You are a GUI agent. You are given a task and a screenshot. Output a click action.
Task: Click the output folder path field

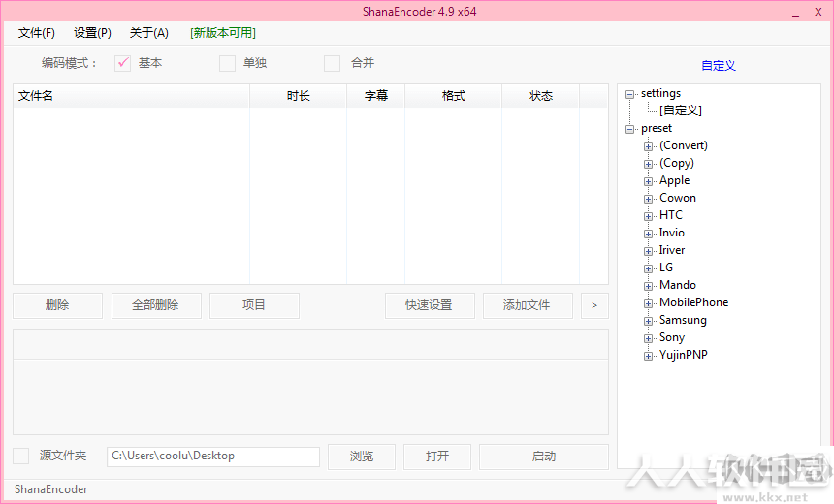tap(213, 457)
